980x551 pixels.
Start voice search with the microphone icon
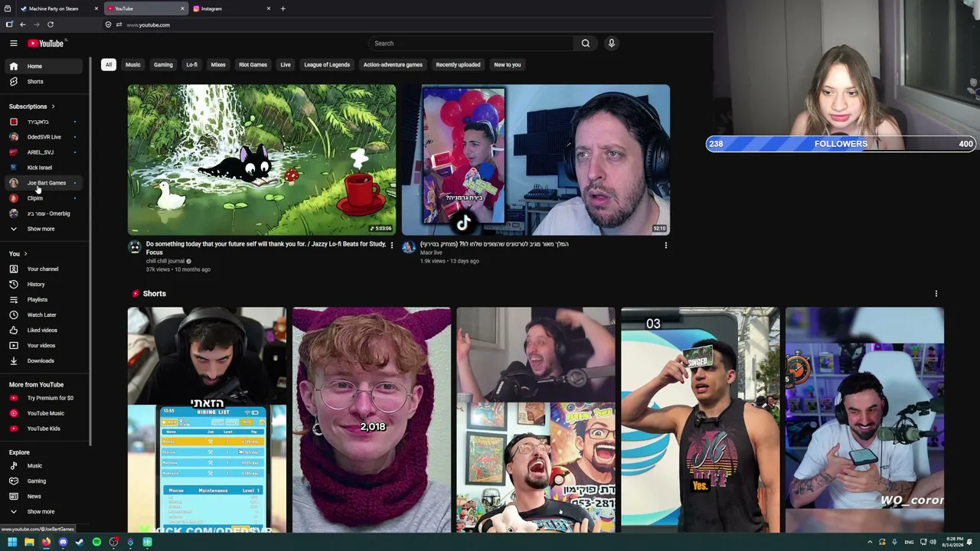tap(611, 43)
